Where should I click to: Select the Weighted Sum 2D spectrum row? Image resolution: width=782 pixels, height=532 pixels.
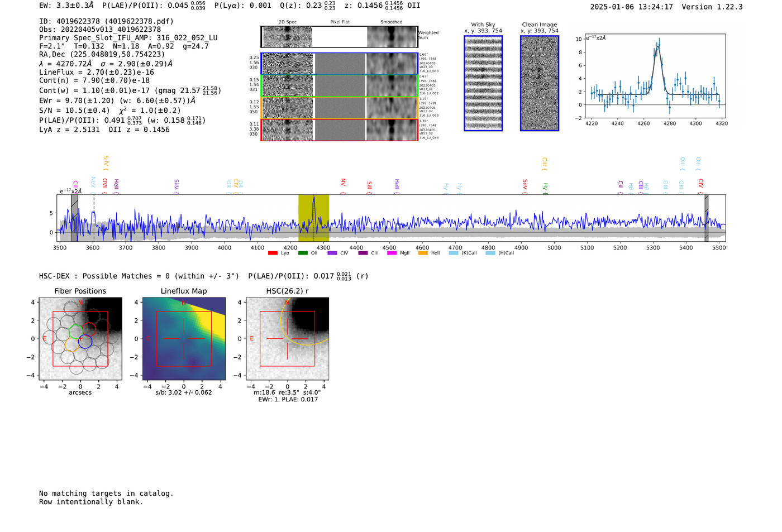point(339,37)
